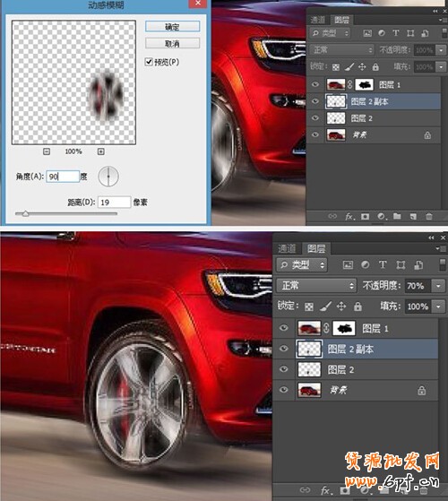Zoom in the motion blur preview
The image size is (448, 501).
click(x=101, y=151)
